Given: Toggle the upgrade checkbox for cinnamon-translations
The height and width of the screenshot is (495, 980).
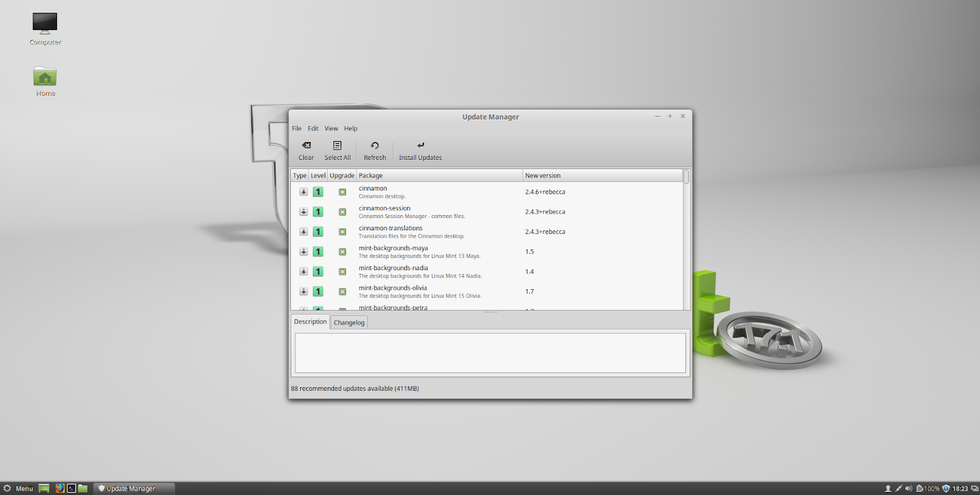Looking at the screenshot, I should pyautogui.click(x=342, y=232).
